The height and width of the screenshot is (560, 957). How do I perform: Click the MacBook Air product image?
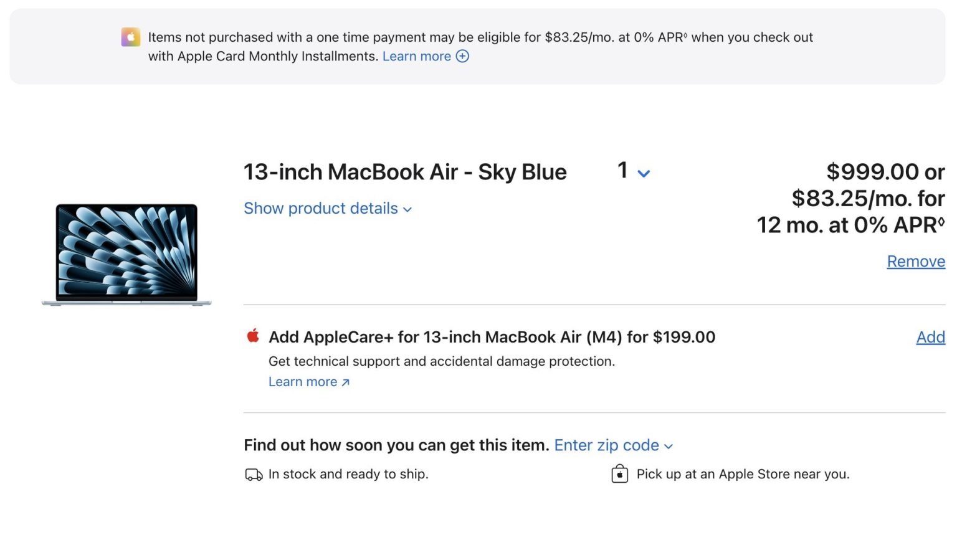126,254
